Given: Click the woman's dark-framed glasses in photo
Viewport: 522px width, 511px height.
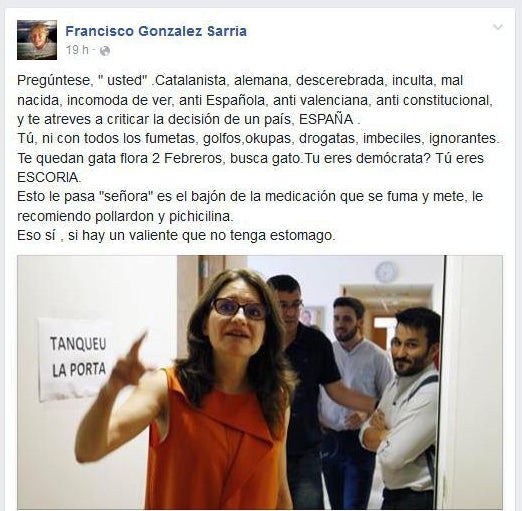Looking at the screenshot, I should point(239,308).
